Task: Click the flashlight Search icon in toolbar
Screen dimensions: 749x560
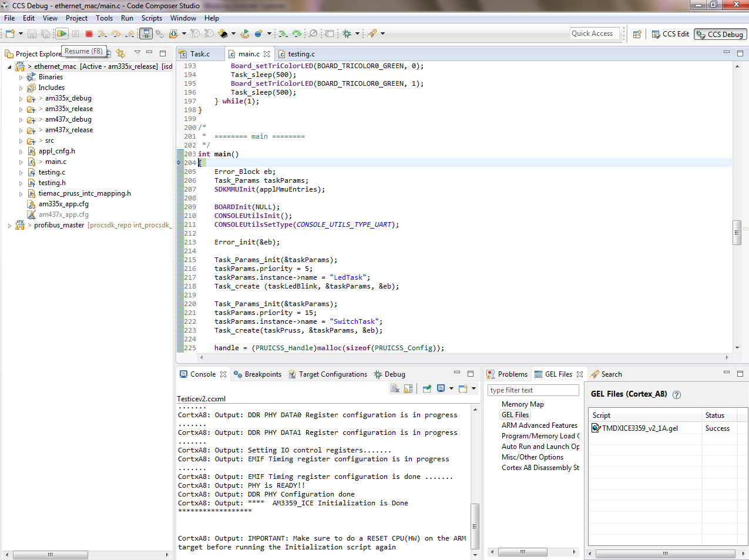Action: point(371,33)
